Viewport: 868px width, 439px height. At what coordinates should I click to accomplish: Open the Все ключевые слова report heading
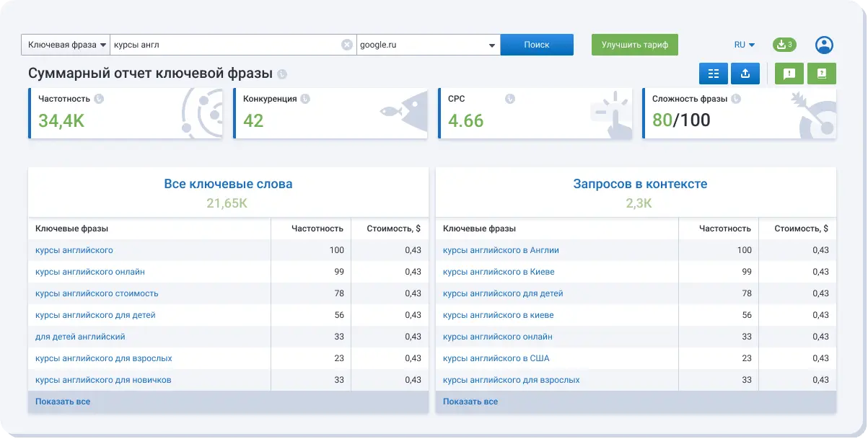[x=228, y=184]
